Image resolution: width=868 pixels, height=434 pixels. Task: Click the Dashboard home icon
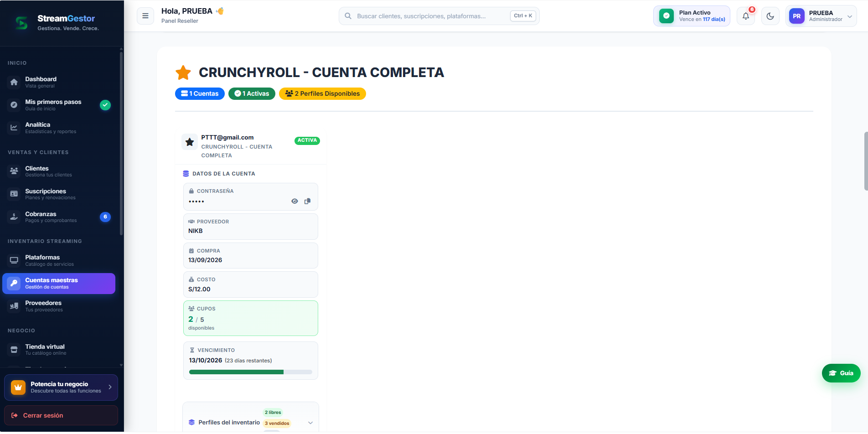14,82
